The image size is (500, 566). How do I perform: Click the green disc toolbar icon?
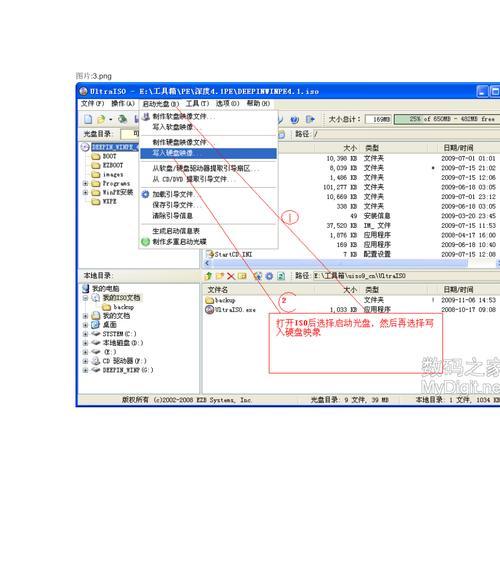click(123, 119)
